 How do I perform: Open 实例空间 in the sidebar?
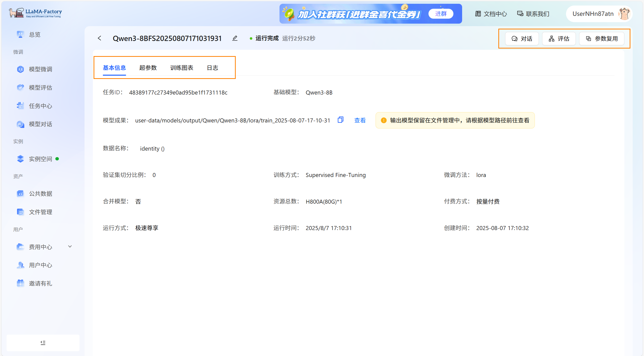click(40, 159)
